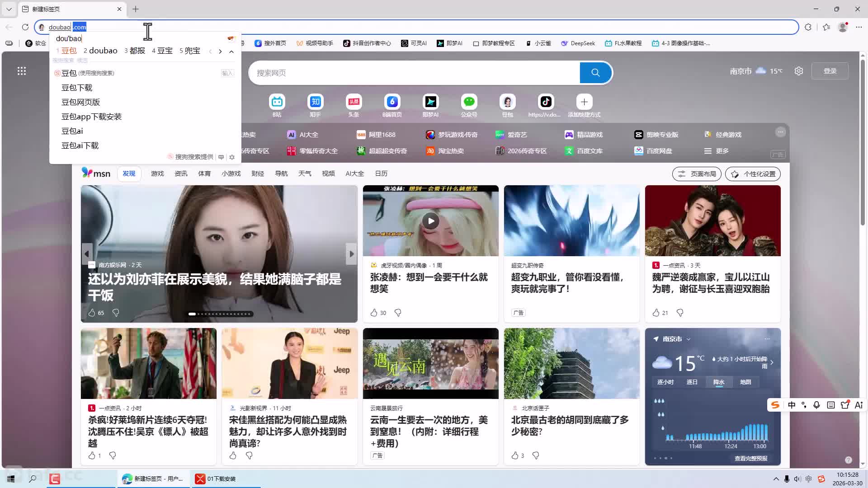Collapse the IME candidate list chevron
Screen dimensions: 868x488
[231, 51]
